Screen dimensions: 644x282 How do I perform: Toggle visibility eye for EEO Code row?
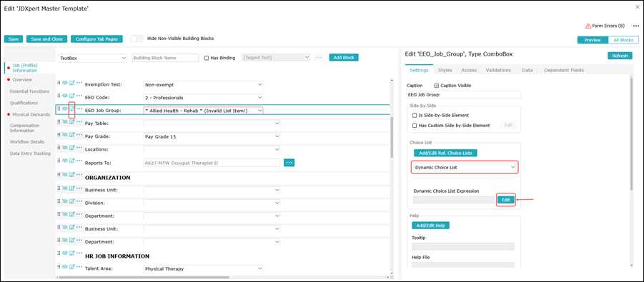pyautogui.click(x=64, y=96)
